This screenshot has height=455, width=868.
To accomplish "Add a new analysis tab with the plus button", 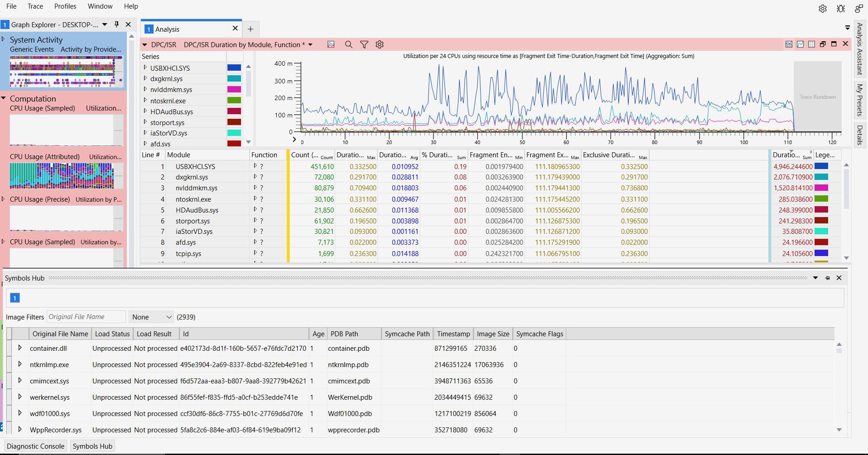I will coord(251,29).
